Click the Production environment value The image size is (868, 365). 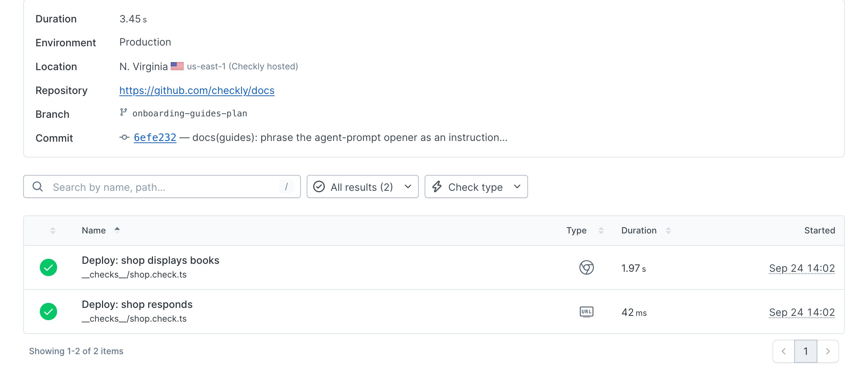click(x=145, y=42)
